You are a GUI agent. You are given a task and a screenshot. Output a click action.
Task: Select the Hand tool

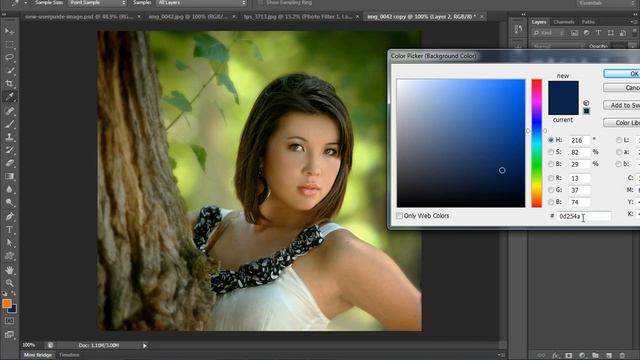coord(9,270)
